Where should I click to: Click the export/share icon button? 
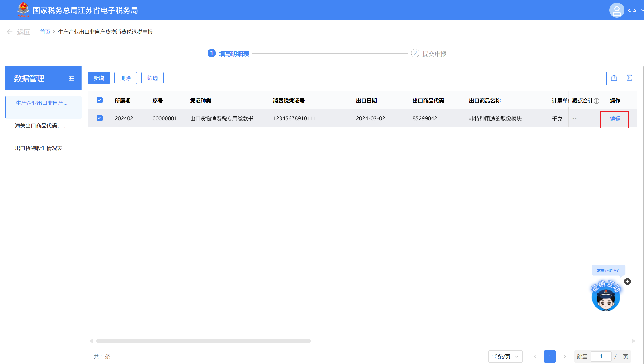[614, 78]
